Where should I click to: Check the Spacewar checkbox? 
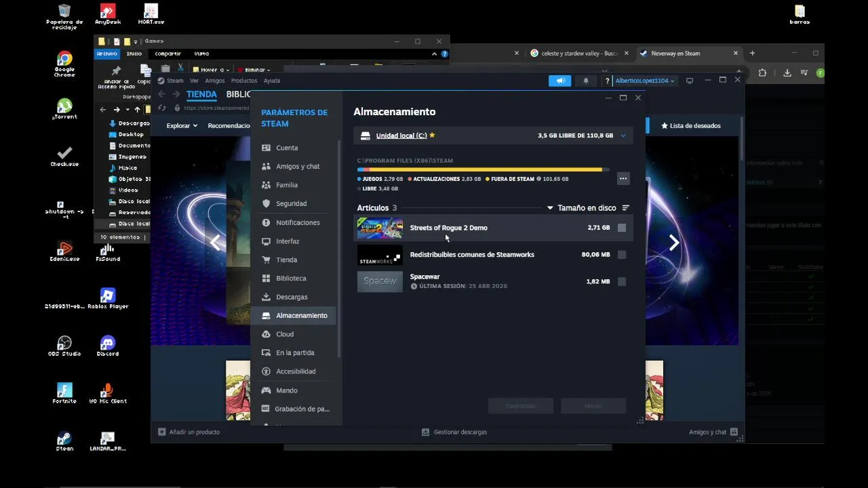point(622,281)
